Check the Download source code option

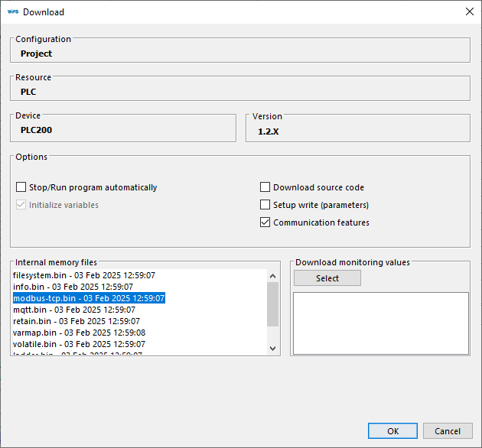(x=265, y=187)
